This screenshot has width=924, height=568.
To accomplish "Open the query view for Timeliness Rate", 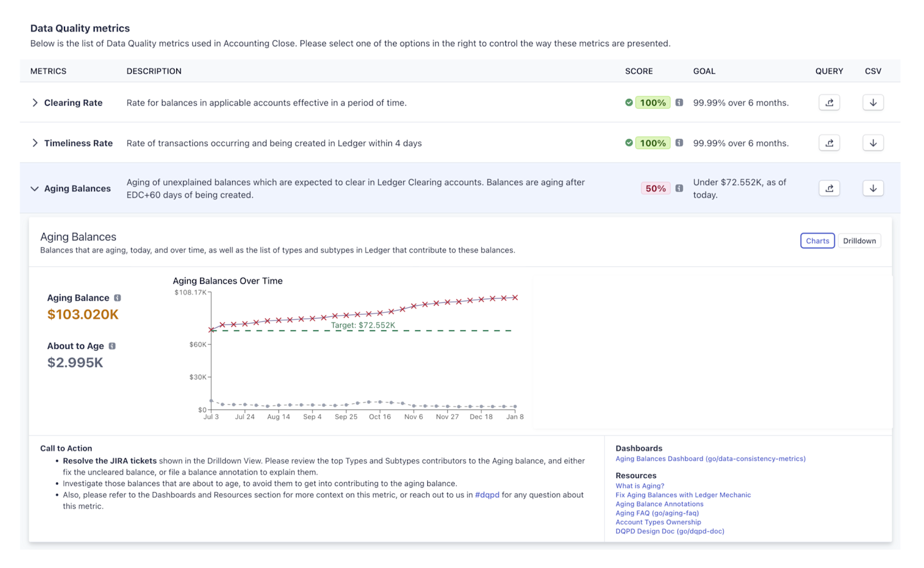I will 829,143.
